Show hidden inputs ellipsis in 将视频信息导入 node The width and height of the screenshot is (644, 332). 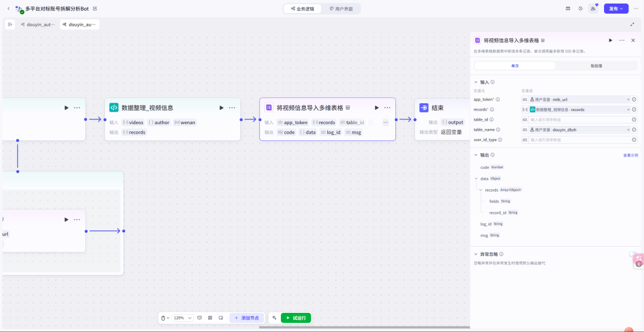click(386, 122)
